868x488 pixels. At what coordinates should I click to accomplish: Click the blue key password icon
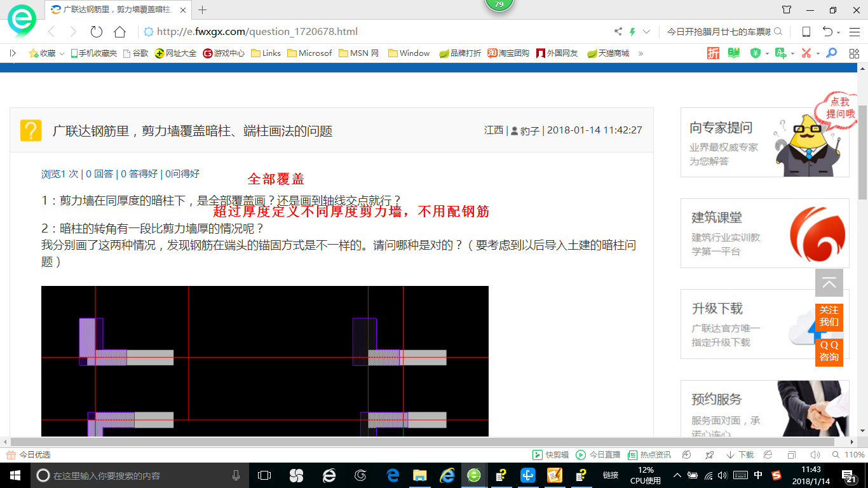click(x=831, y=53)
